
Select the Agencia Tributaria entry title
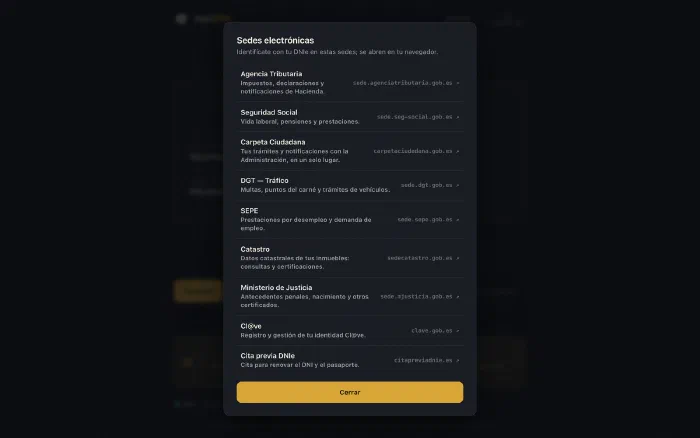point(271,74)
